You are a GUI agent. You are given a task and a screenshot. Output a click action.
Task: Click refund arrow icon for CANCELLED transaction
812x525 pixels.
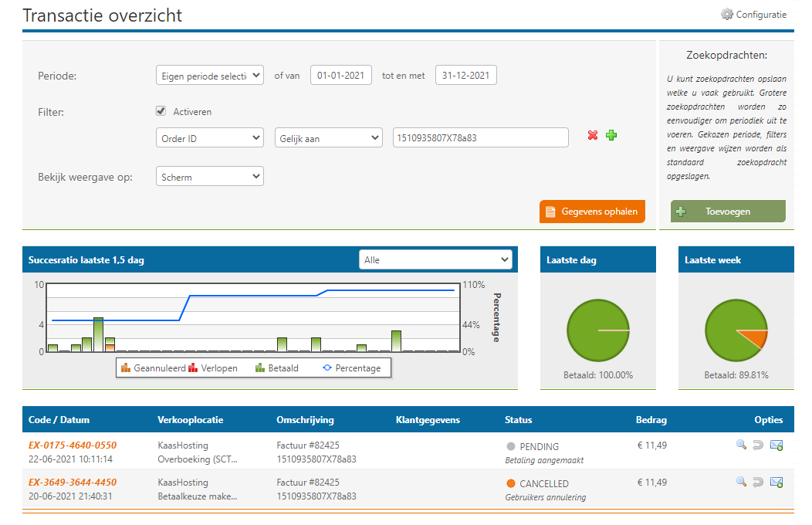pyautogui.click(x=758, y=483)
